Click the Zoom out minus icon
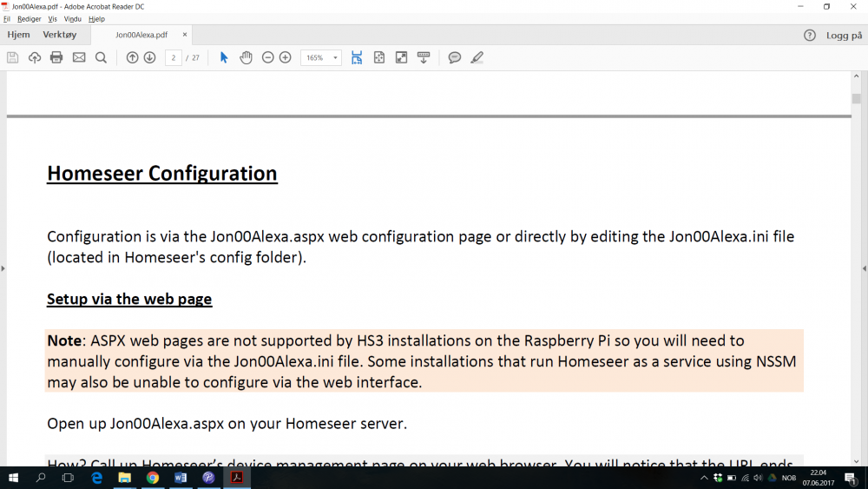The height and width of the screenshot is (489, 868). [x=267, y=57]
